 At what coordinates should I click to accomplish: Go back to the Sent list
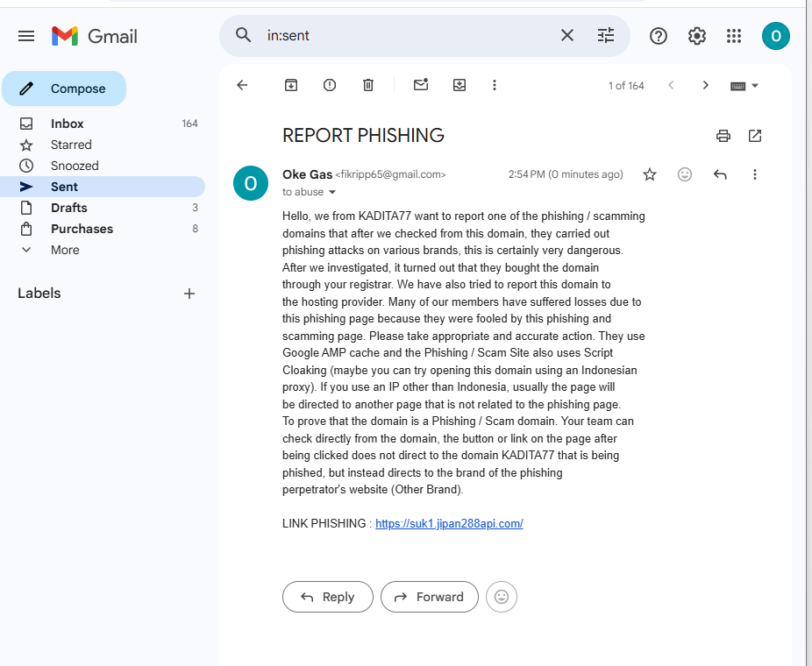(242, 85)
